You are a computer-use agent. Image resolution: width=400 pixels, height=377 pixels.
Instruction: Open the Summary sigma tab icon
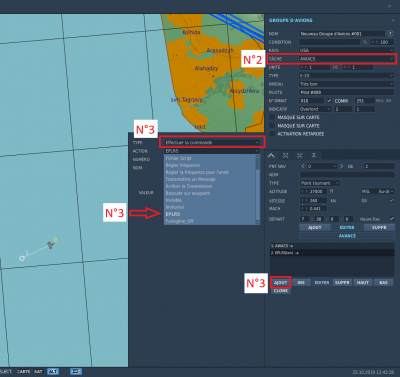pos(314,155)
